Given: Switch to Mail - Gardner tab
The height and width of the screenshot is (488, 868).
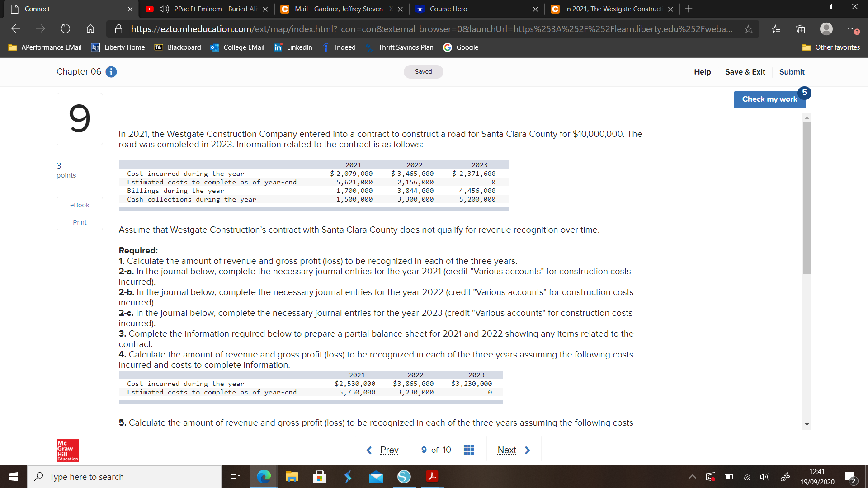Looking at the screenshot, I should (x=338, y=9).
